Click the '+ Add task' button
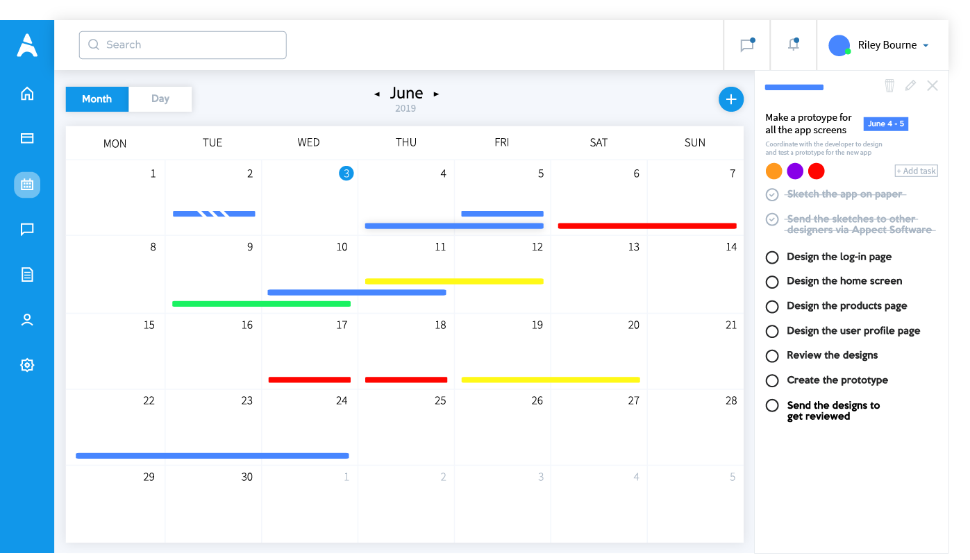This screenshot has width=970, height=560. [x=917, y=171]
